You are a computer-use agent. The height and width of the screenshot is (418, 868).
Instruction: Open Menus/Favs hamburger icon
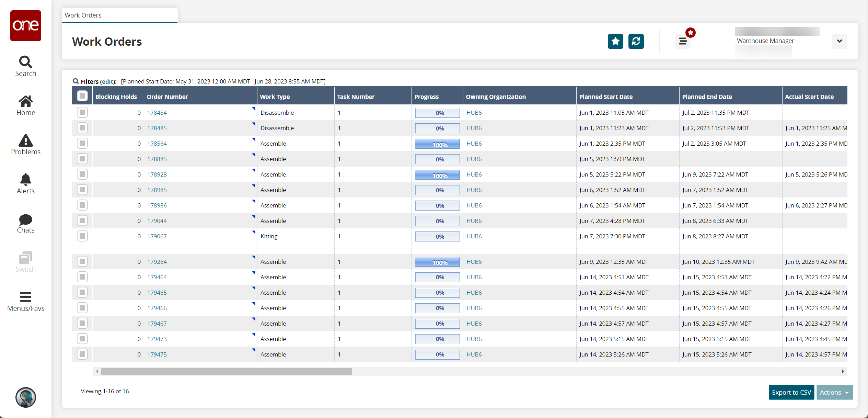(x=25, y=301)
